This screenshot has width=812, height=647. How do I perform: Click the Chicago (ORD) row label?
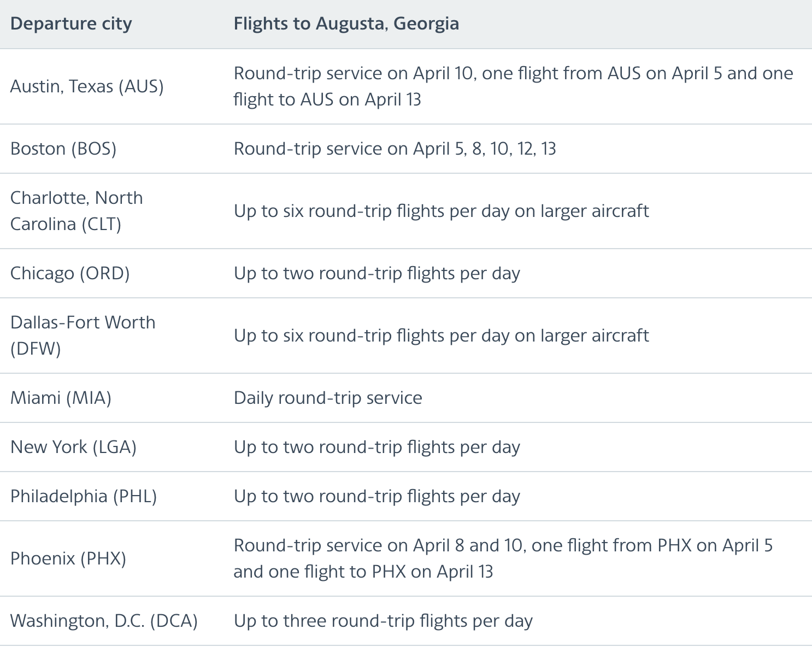[70, 273]
